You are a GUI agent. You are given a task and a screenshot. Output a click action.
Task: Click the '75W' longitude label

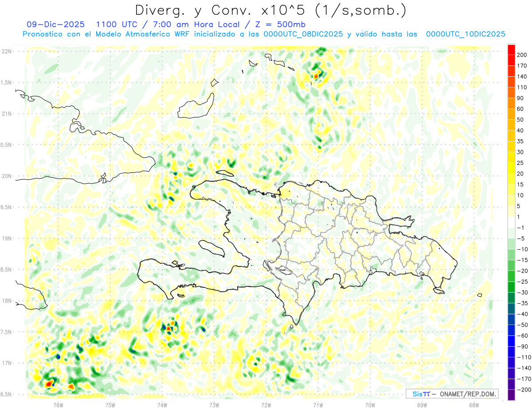110,405
